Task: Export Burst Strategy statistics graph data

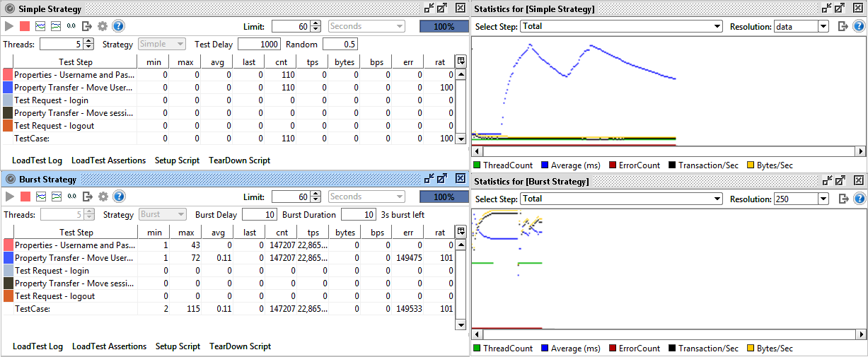Action: coord(843,199)
